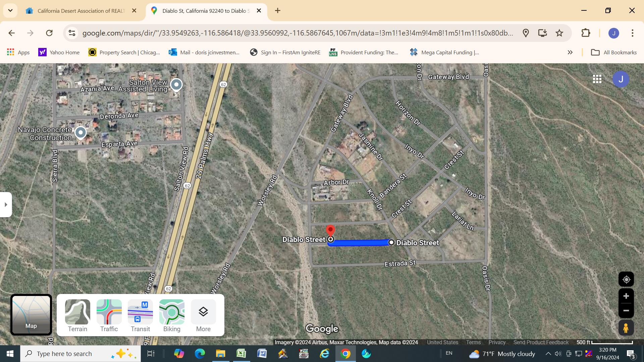
Task: Click the Windows taskbar search box
Action: tap(80, 354)
